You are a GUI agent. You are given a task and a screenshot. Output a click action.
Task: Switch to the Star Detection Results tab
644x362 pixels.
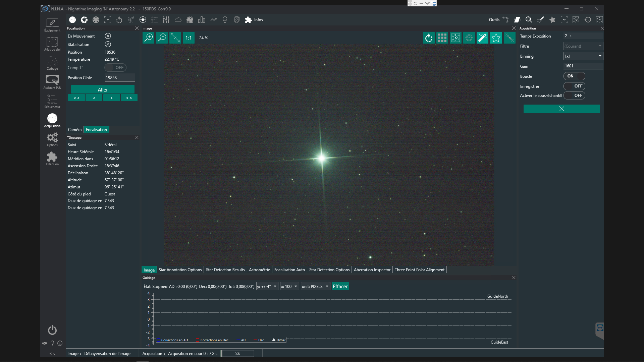point(225,270)
